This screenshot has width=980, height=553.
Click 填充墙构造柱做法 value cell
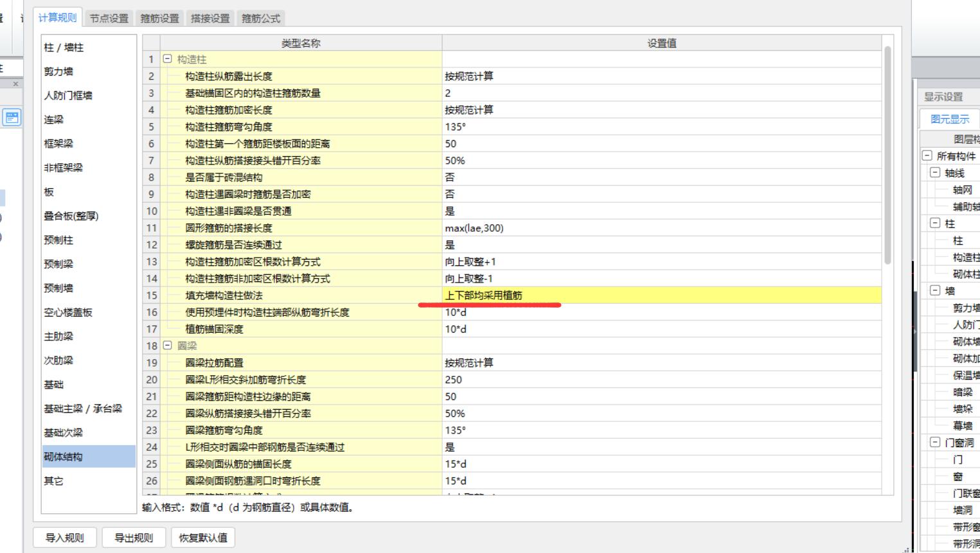[x=662, y=295]
